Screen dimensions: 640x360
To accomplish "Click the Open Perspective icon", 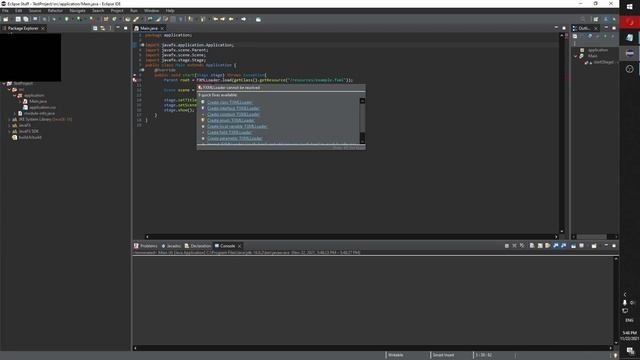I will 596,19.
